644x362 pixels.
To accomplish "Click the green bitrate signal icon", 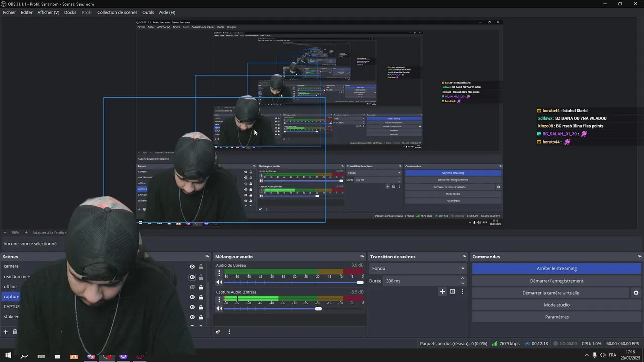I will (495, 344).
